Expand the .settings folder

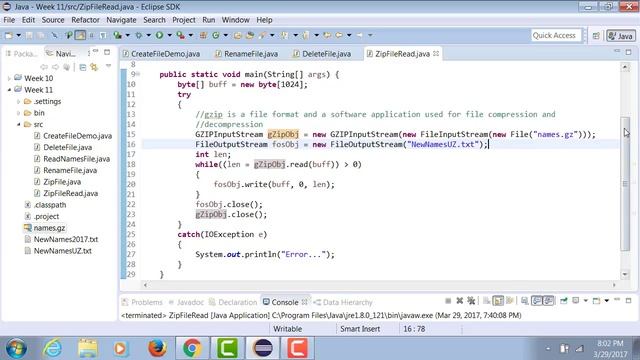[18, 101]
